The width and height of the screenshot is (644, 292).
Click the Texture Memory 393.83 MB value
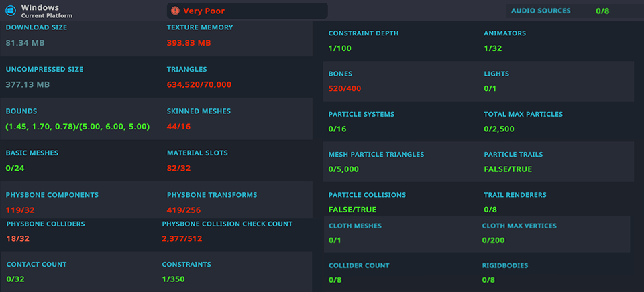tap(189, 43)
